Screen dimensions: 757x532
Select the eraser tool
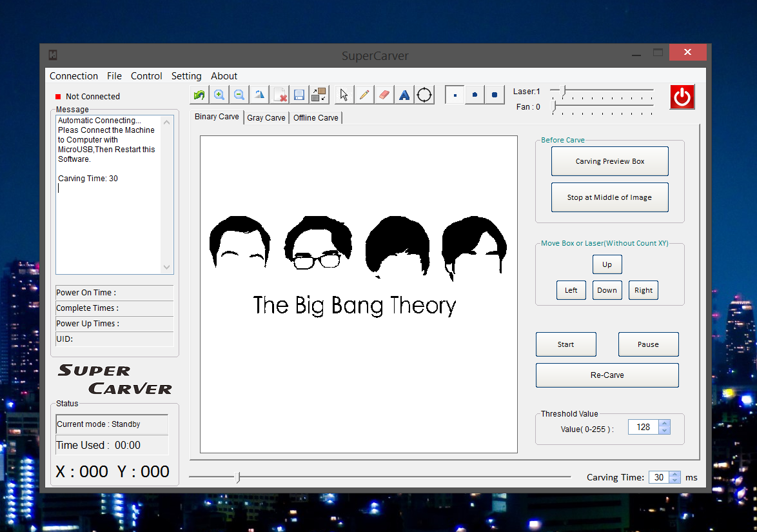point(384,95)
